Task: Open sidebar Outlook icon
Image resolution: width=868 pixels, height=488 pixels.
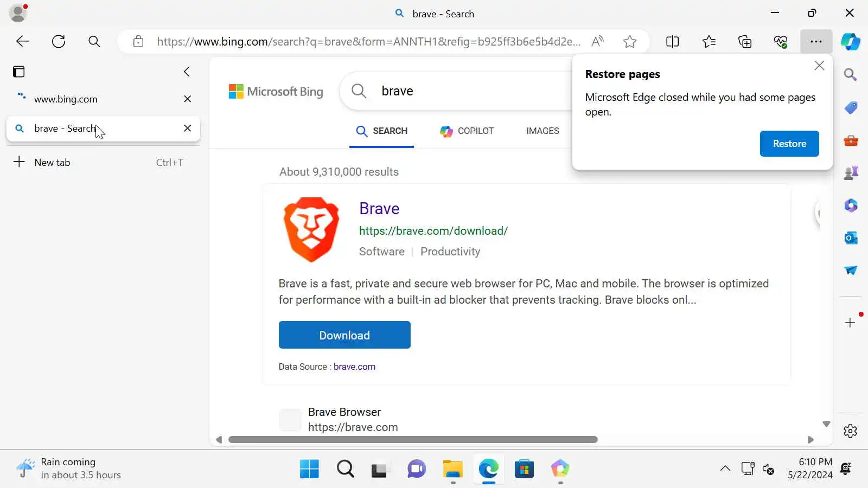Action: [850, 237]
